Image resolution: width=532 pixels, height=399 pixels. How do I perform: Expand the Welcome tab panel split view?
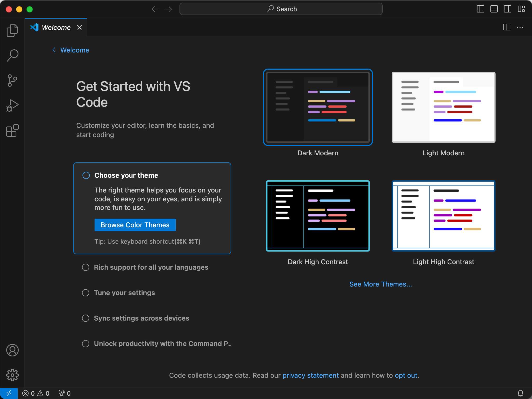click(x=507, y=27)
